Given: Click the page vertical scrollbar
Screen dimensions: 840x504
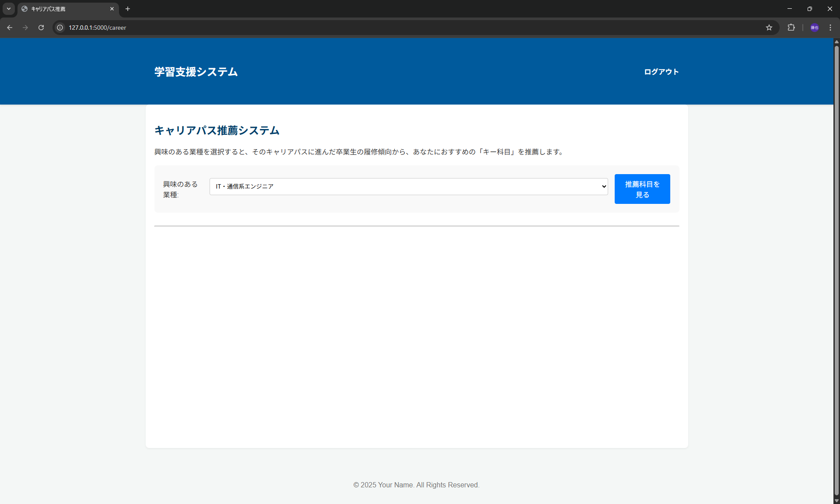Looking at the screenshot, I should [836, 262].
